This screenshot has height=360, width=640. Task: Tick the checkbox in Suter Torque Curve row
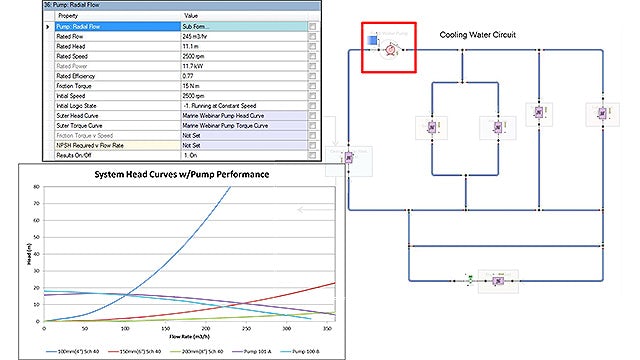pyautogui.click(x=312, y=125)
